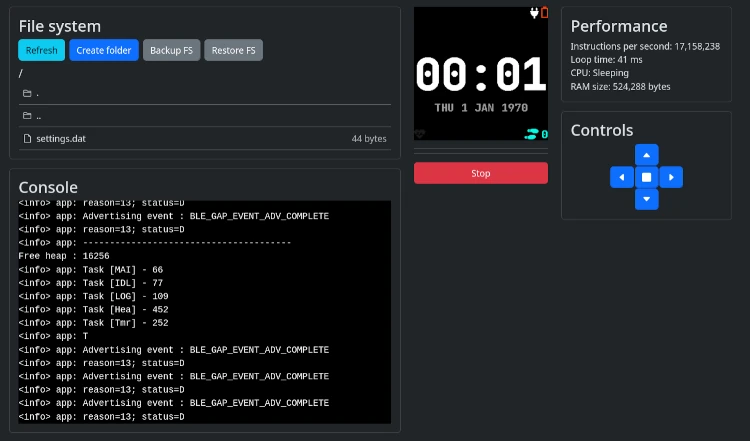
Task: Tap the heart rate icon on watch
Action: [x=420, y=134]
